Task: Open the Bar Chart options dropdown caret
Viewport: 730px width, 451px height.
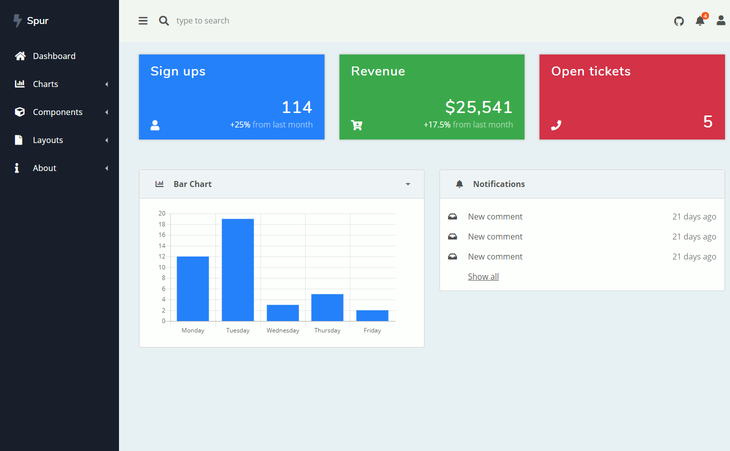Action: click(x=408, y=184)
